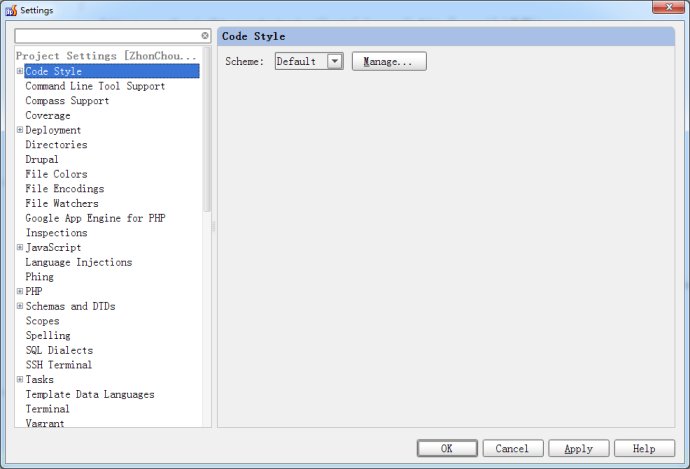Click the Apply button
Image resolution: width=690 pixels, height=469 pixels.
pyautogui.click(x=579, y=448)
